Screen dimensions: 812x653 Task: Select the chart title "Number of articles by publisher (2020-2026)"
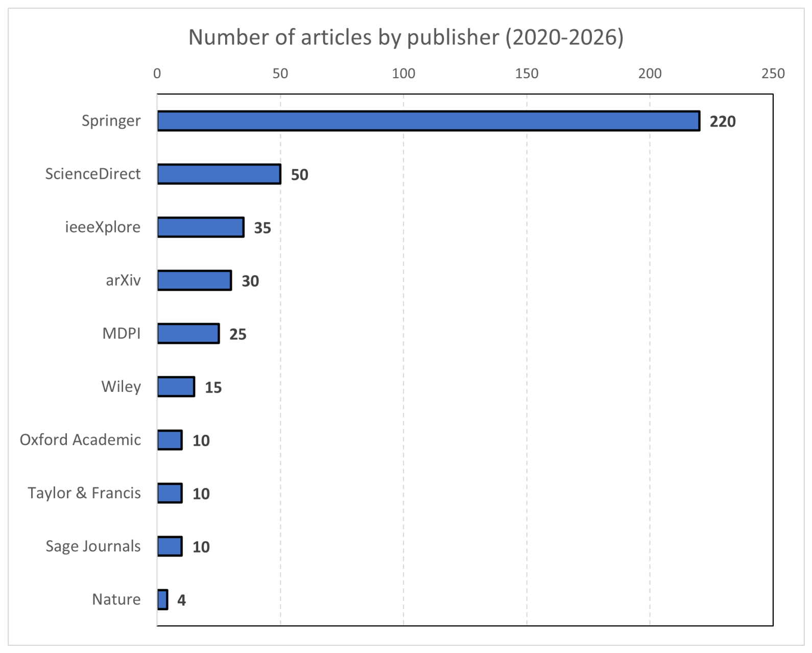click(406, 37)
